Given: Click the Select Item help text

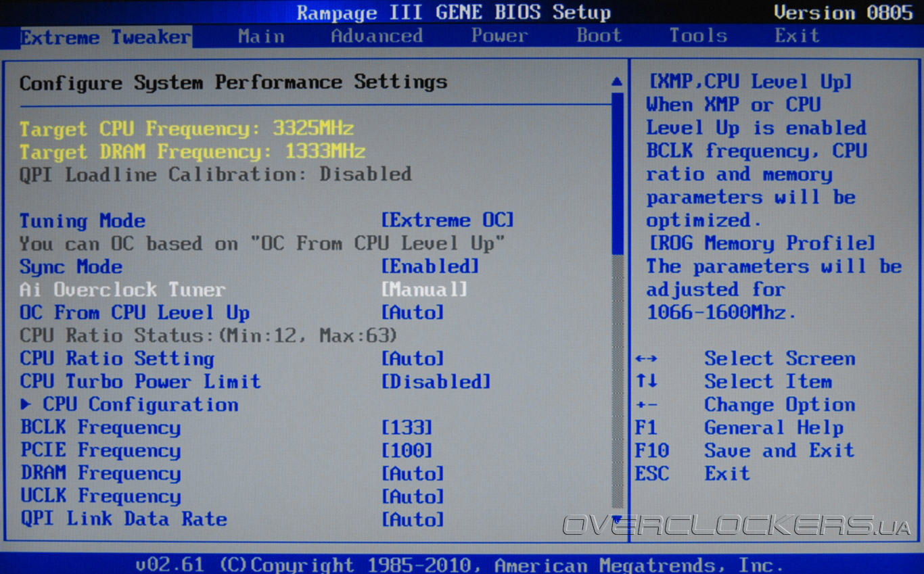Looking at the screenshot, I should click(x=768, y=381).
